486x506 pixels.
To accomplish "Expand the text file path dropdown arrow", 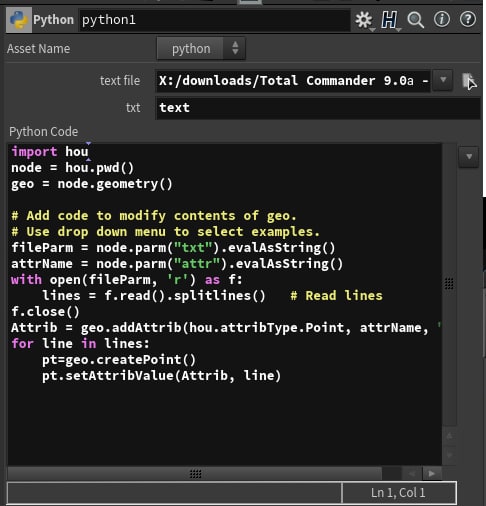I will click(x=443, y=80).
